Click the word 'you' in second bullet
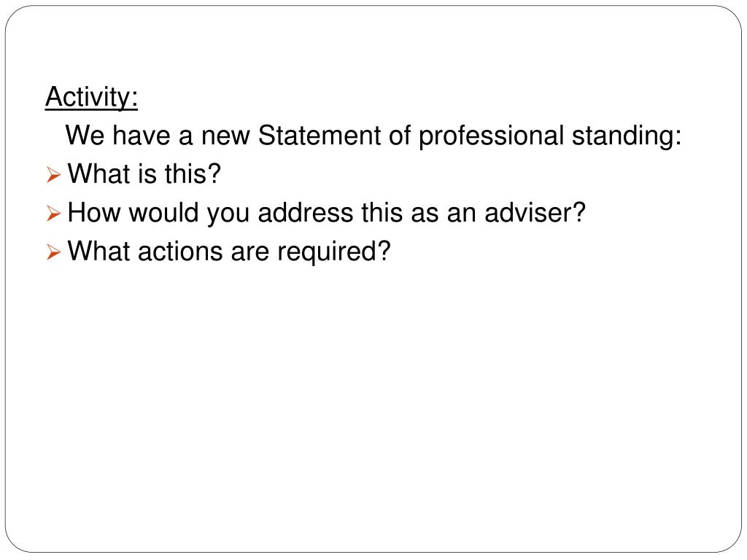 (228, 215)
